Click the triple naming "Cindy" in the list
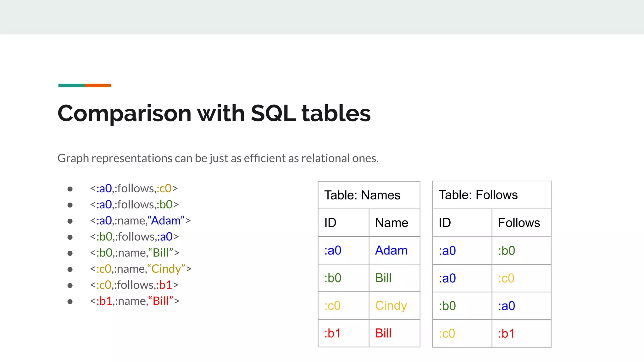This screenshot has width=644, height=362. 141,269
